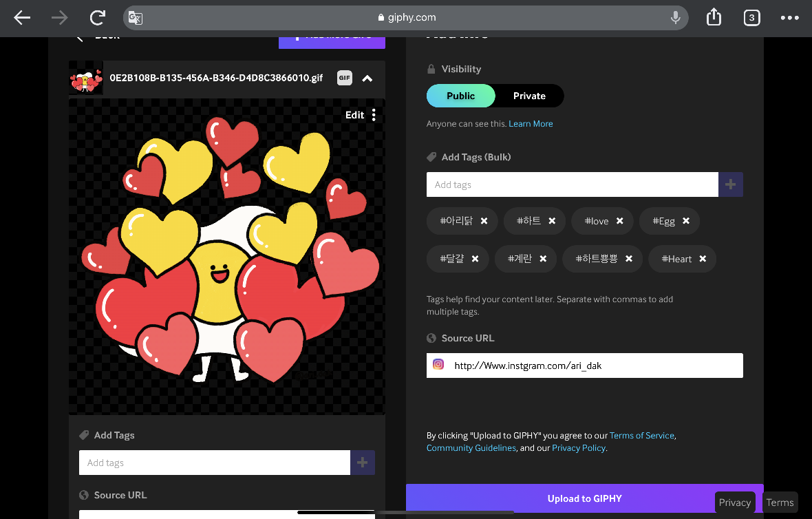Click the bulk Add tags input field
812x519 pixels.
click(x=573, y=184)
